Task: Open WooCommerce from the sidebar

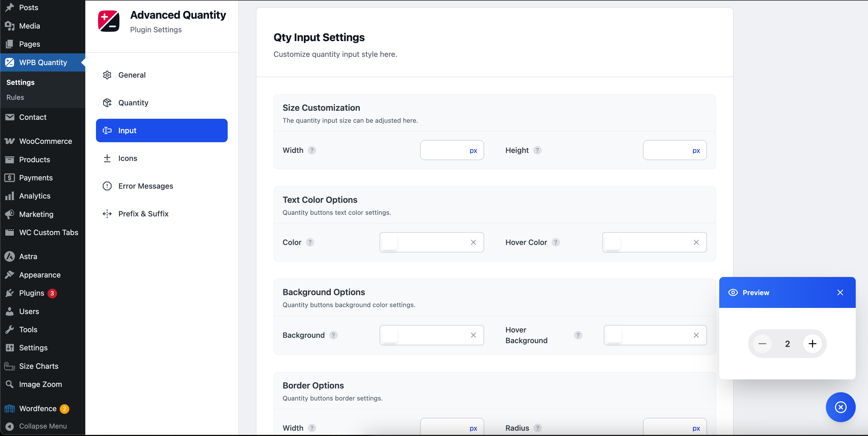Action: pos(46,141)
